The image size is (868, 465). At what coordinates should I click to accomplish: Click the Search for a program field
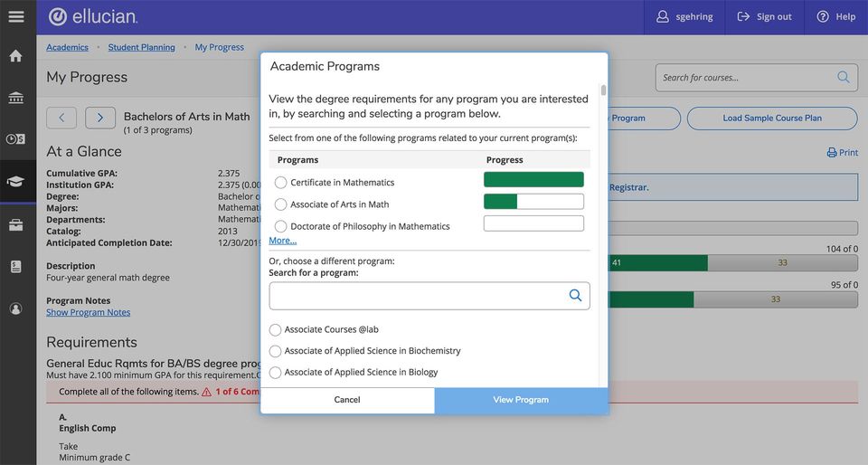pyautogui.click(x=429, y=296)
